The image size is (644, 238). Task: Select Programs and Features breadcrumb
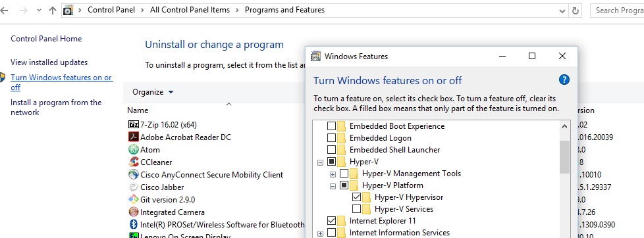(x=284, y=10)
